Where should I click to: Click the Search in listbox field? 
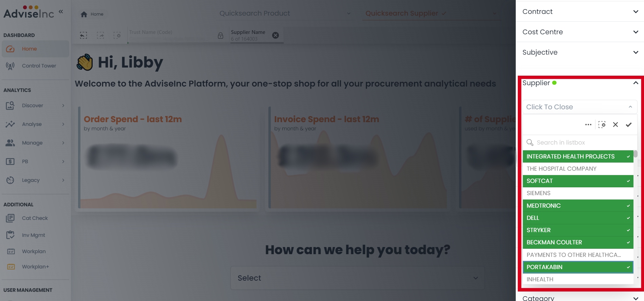pos(580,143)
